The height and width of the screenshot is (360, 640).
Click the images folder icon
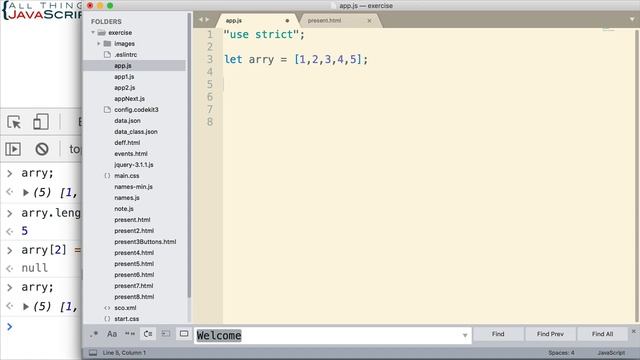click(x=107, y=43)
